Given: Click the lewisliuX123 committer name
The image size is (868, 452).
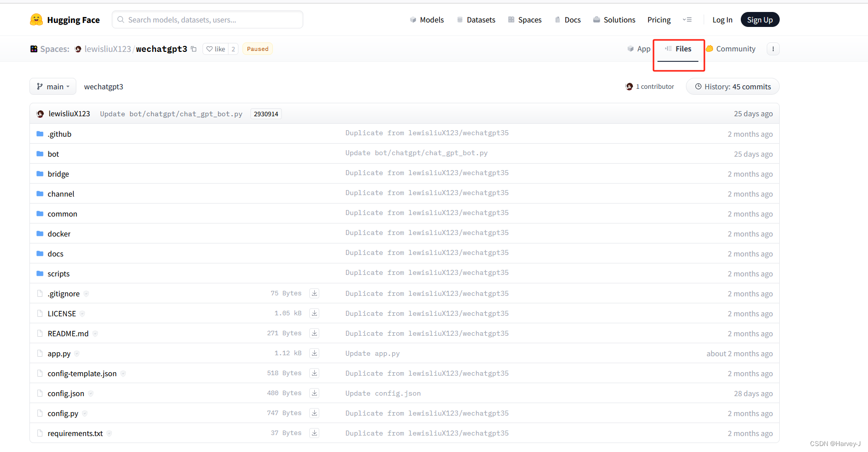Looking at the screenshot, I should 69,114.
